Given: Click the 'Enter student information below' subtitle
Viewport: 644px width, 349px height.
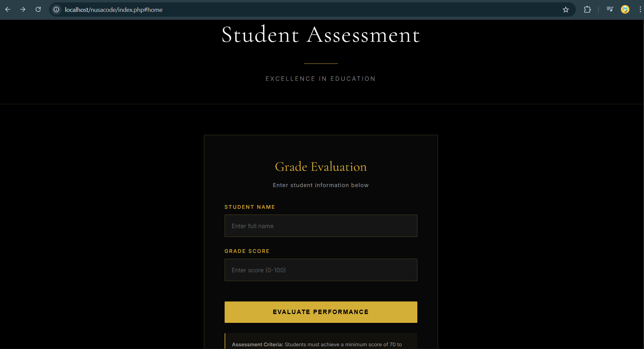Looking at the screenshot, I should tap(321, 185).
